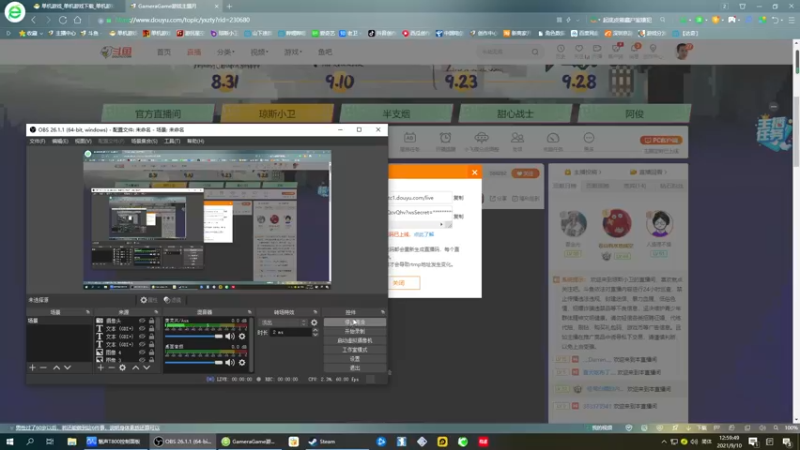Image resolution: width=800 pixels, height=450 pixels.
Task: Open source properties gear in Sources panel
Action: [122, 367]
